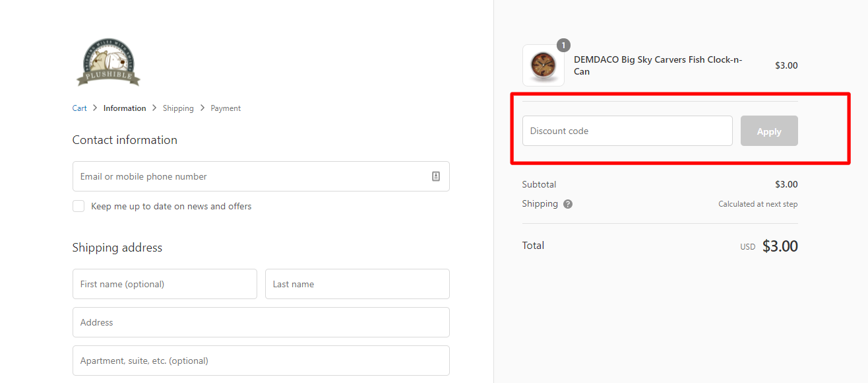The width and height of the screenshot is (868, 383).
Task: Click the Apartment, suite, etc. field
Action: coord(261,361)
